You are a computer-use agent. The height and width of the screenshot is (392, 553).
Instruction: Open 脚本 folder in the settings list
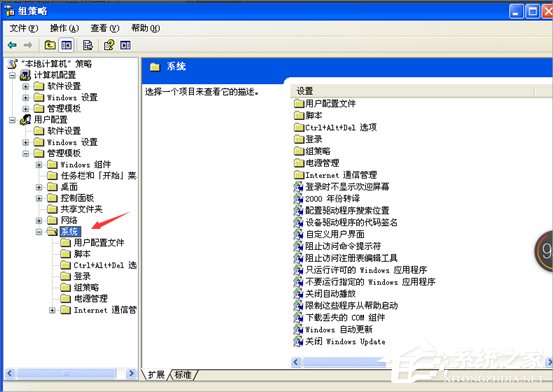pos(308,115)
